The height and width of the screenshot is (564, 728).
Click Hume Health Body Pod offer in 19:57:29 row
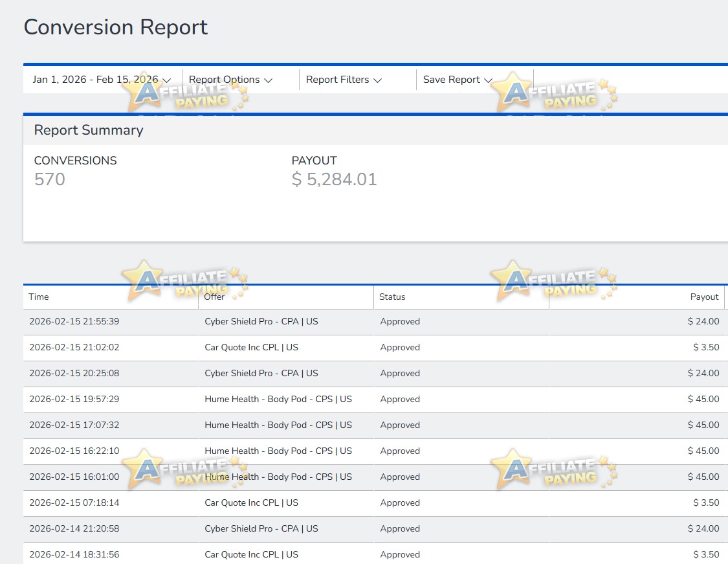pos(278,399)
